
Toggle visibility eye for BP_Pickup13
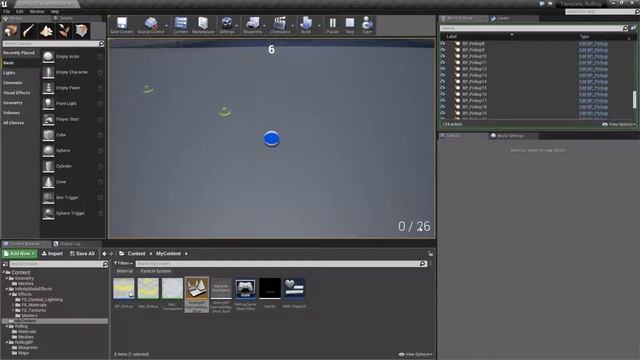[x=443, y=75]
